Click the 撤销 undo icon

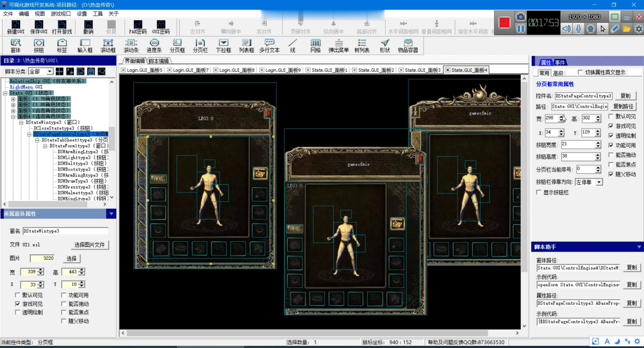pyautogui.click(x=88, y=27)
